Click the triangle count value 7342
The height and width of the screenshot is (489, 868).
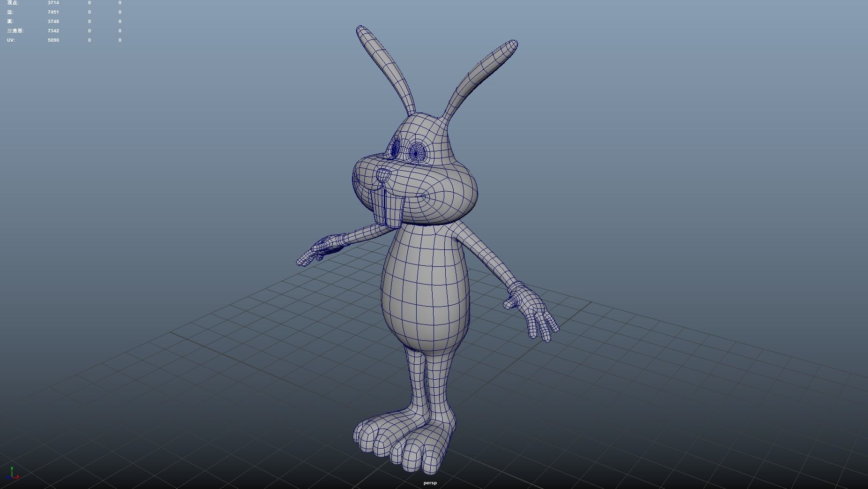point(53,31)
